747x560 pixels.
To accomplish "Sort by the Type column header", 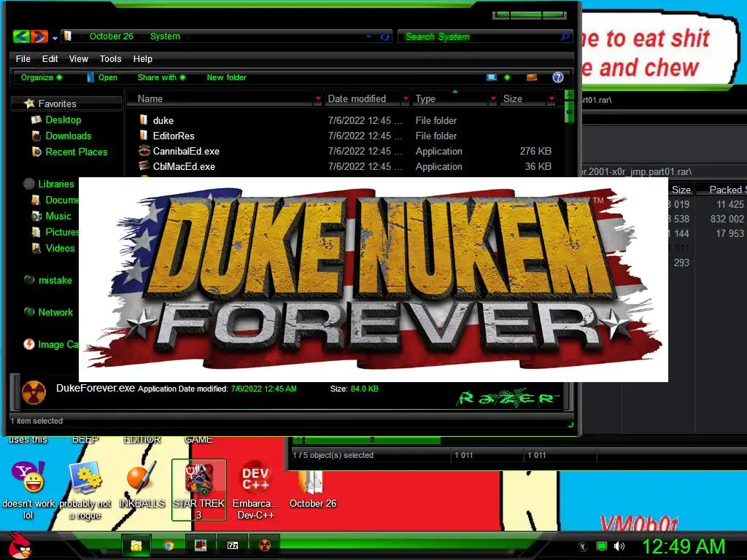I will (x=449, y=98).
